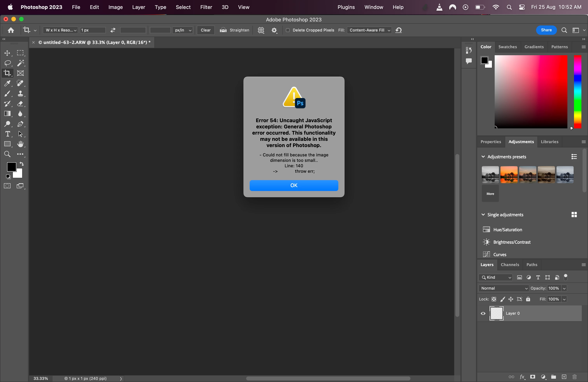Click the Straighten ruler icon
Viewport: 588px width, 382px height.
pos(223,30)
